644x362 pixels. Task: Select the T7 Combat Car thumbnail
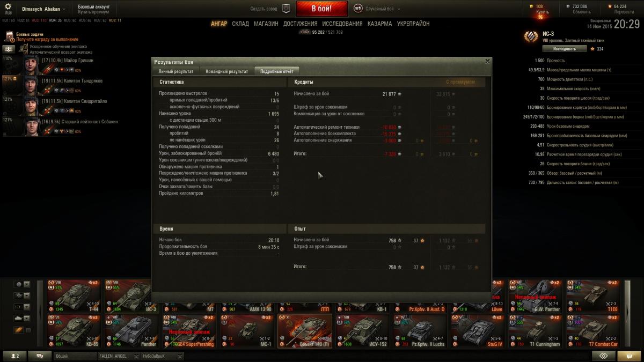coord(592,331)
